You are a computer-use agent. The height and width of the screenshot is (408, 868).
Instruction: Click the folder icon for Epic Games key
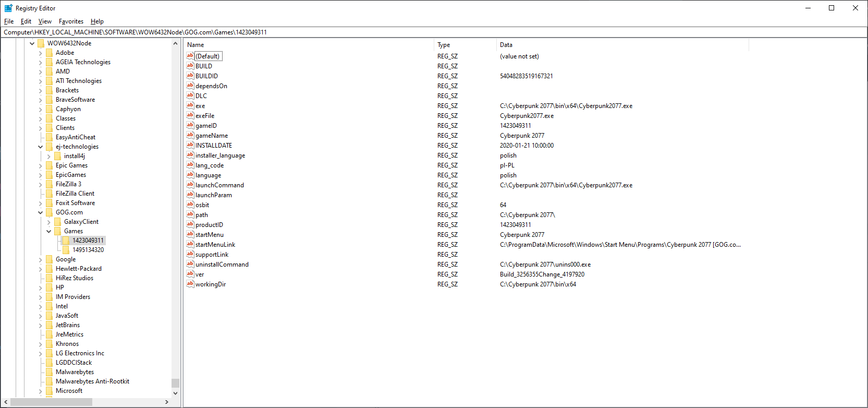click(x=50, y=165)
